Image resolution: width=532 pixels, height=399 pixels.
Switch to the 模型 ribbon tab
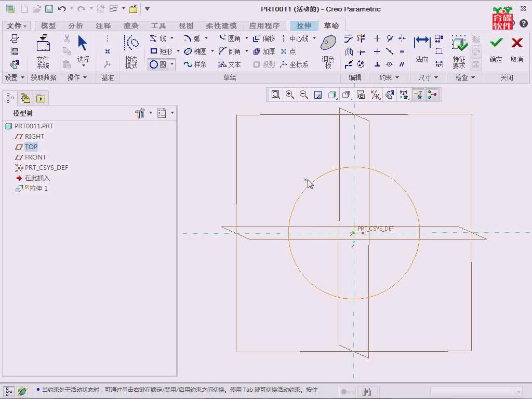[48, 25]
